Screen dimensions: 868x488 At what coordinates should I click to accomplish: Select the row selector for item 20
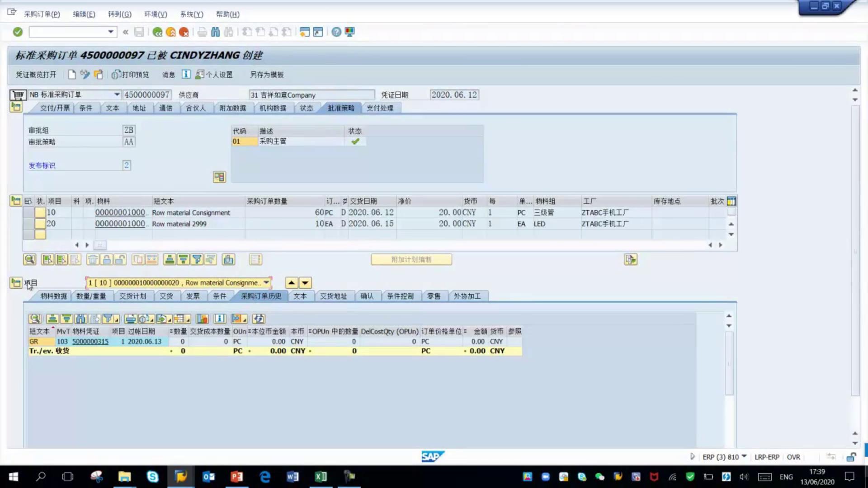point(29,224)
